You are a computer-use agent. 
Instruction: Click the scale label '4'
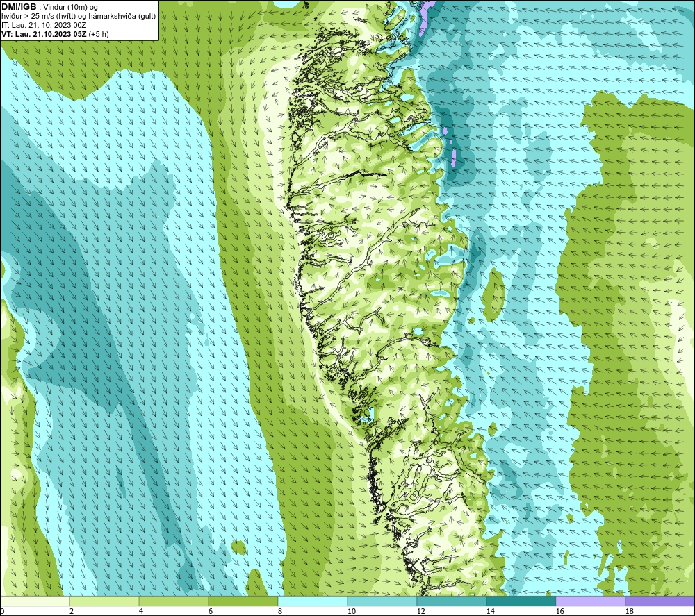(x=141, y=612)
